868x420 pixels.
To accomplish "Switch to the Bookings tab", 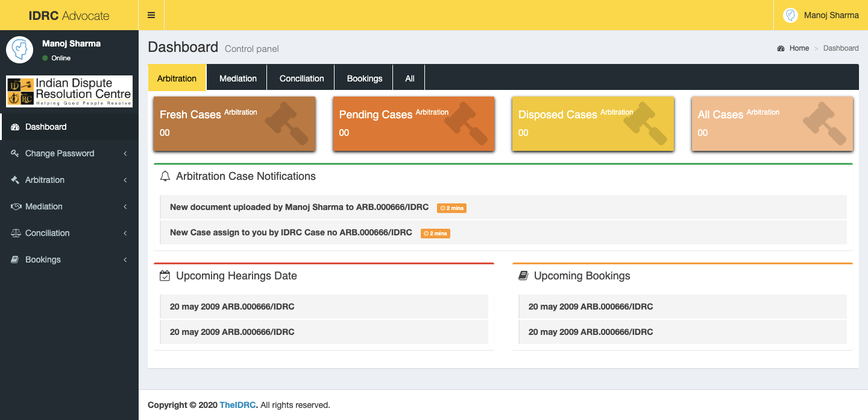I will (365, 78).
